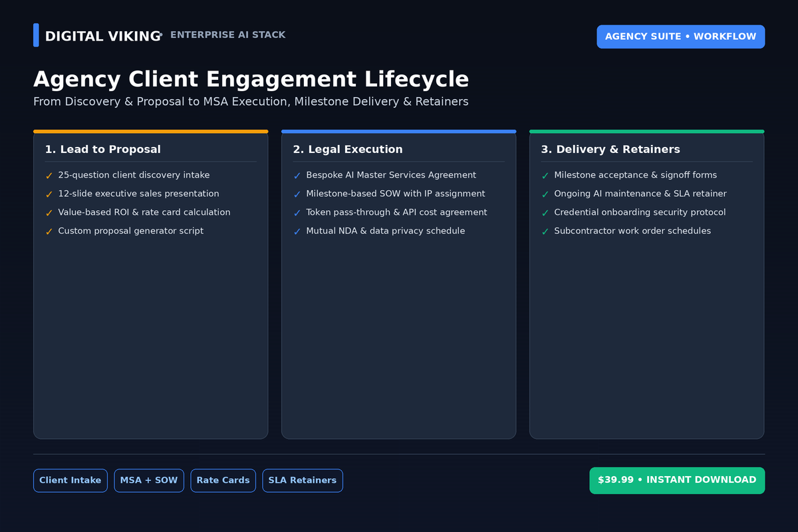This screenshot has width=798, height=532.
Task: Select 'Subcontractor work order schedules' text
Action: pyautogui.click(x=632, y=231)
